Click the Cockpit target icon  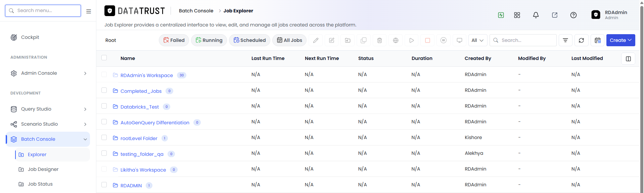(x=14, y=37)
